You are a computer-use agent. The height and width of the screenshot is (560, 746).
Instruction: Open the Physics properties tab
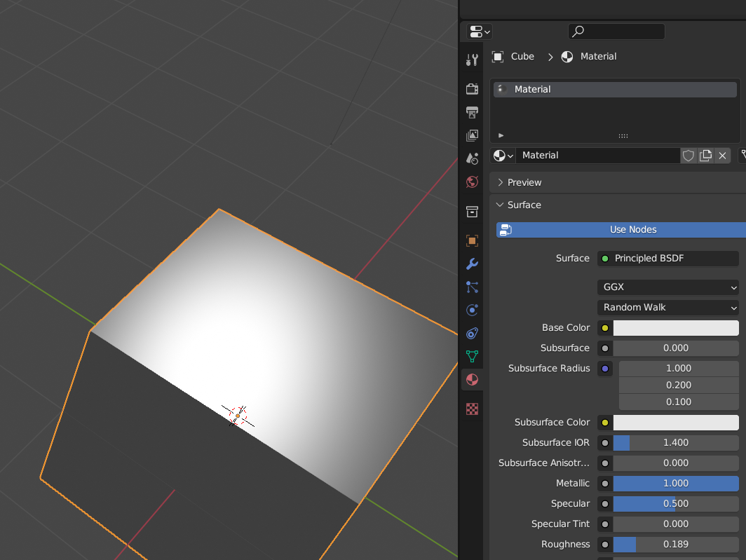point(472,310)
